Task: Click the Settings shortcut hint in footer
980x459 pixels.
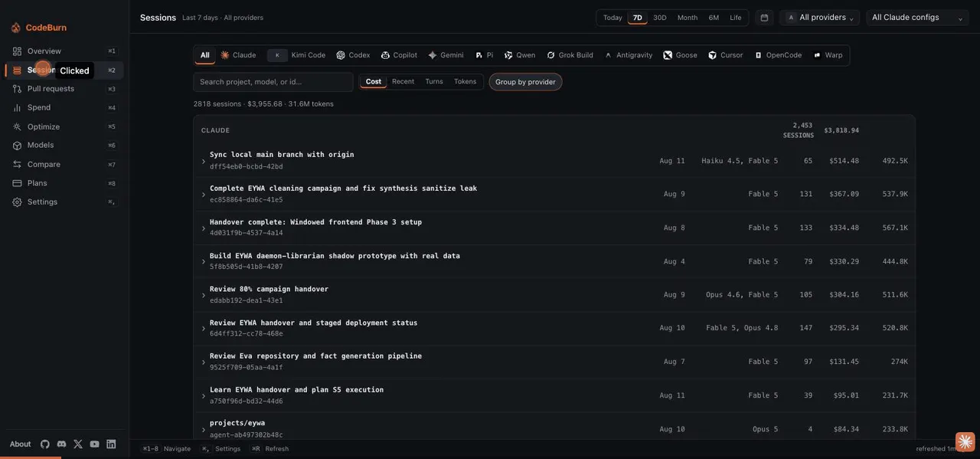Action: [x=221, y=449]
